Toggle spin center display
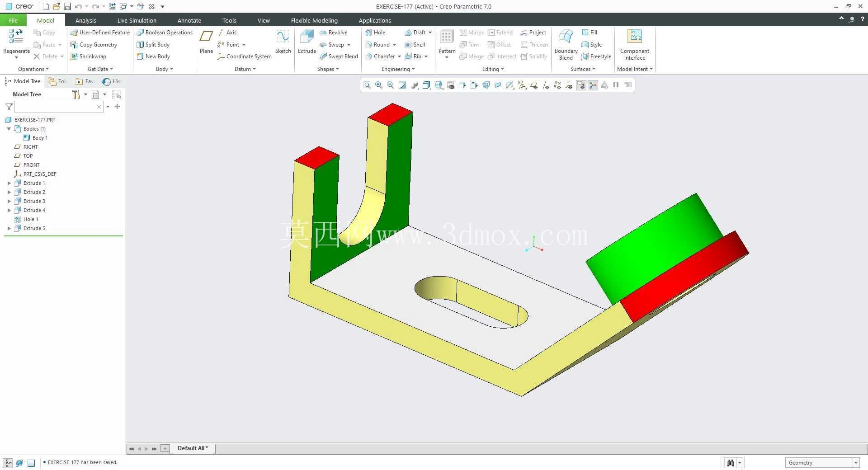Viewport: 868px width, 470px height. point(593,85)
